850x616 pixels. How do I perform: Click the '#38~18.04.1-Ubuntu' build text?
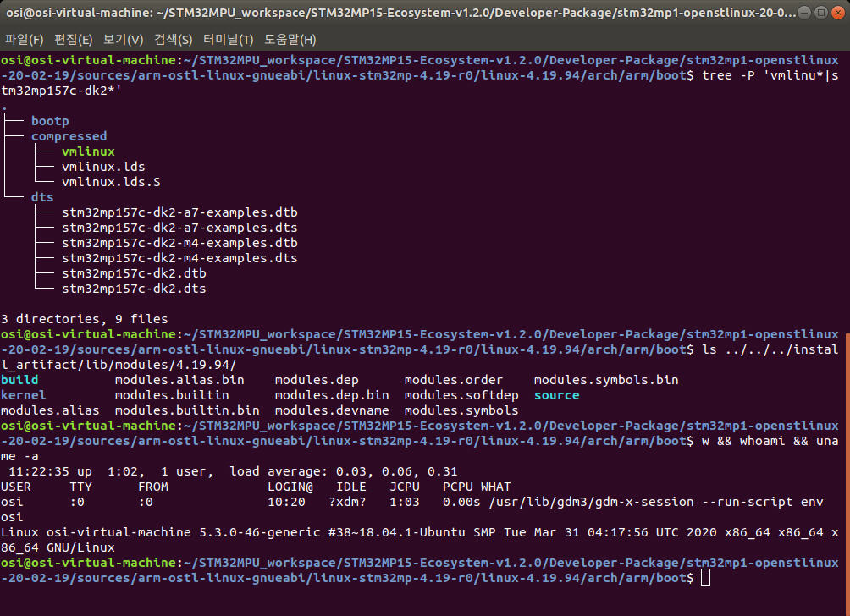(x=397, y=532)
